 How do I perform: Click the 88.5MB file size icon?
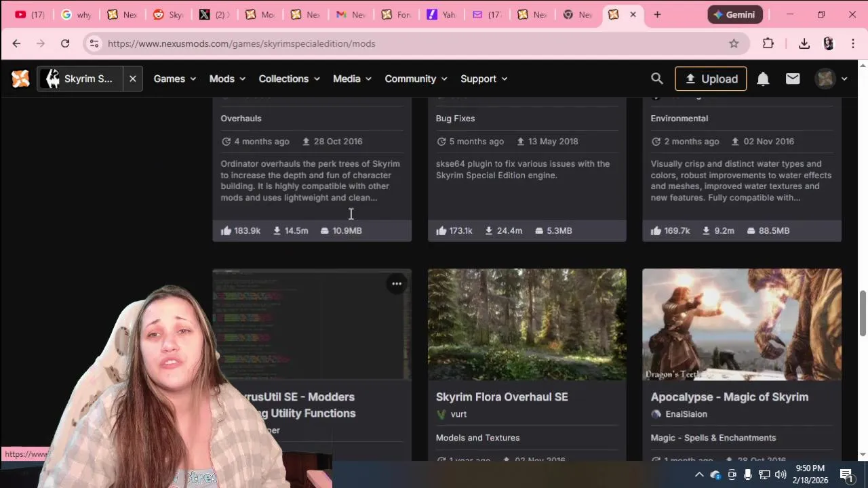[751, 230]
